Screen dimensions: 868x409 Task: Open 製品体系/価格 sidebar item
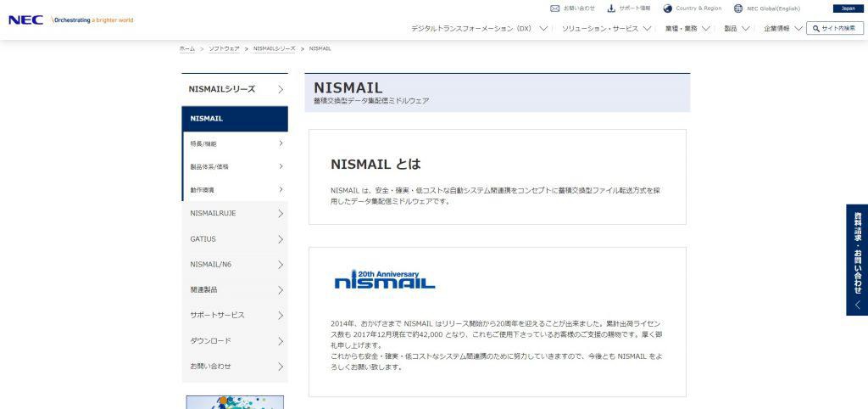coord(235,166)
